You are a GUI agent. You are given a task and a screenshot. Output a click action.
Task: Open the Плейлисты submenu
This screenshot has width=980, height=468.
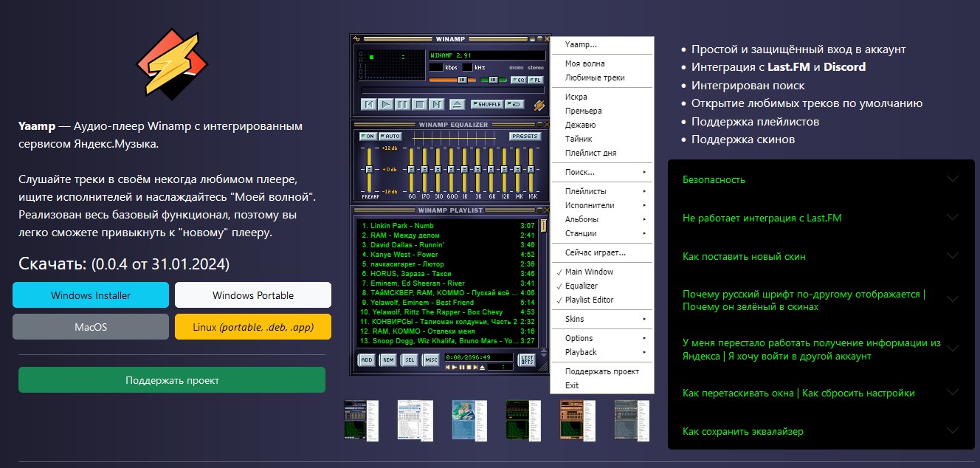coord(602,191)
